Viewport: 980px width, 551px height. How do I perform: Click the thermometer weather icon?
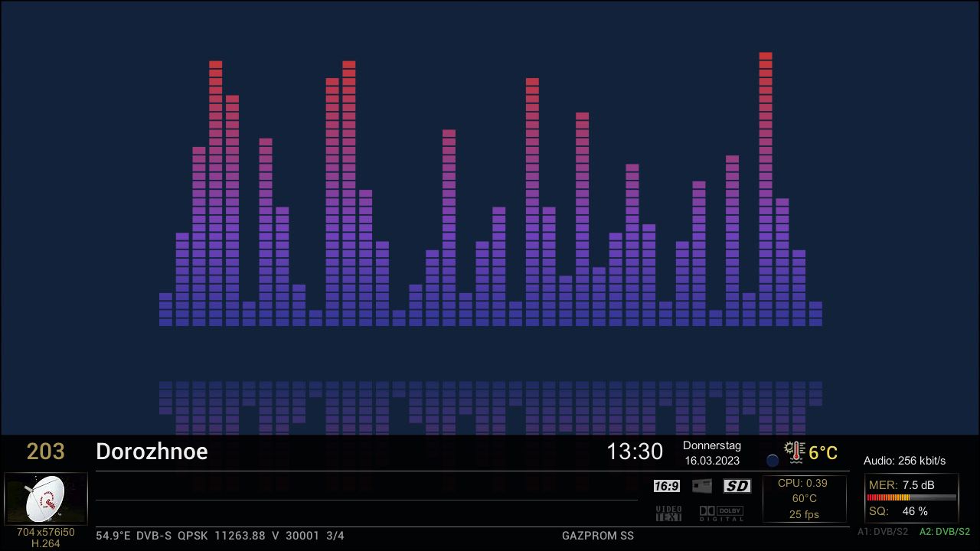pyautogui.click(x=795, y=452)
